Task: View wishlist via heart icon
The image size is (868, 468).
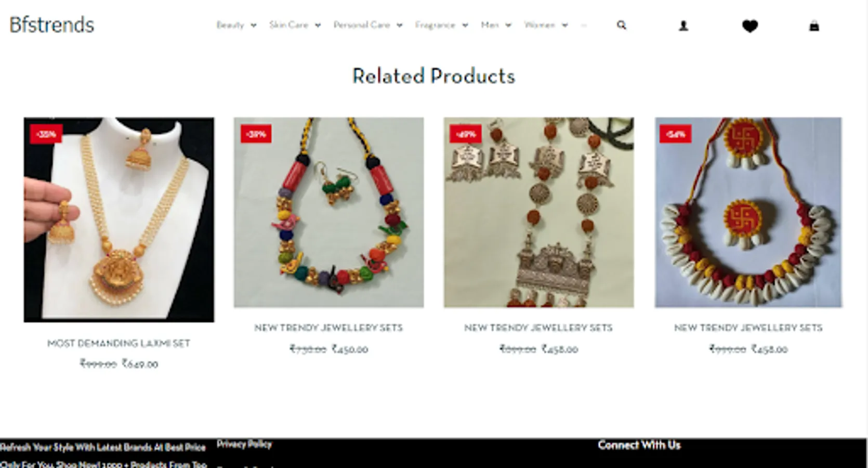Action: (749, 25)
